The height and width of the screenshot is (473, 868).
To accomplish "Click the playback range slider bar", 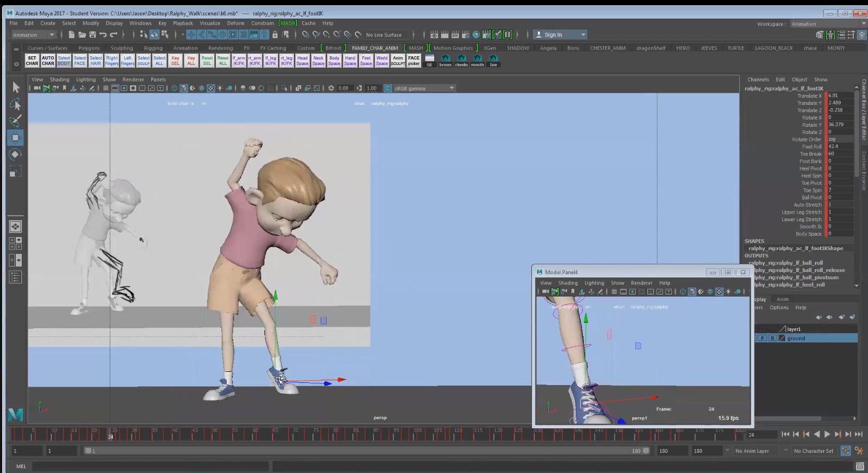I will (x=367, y=451).
